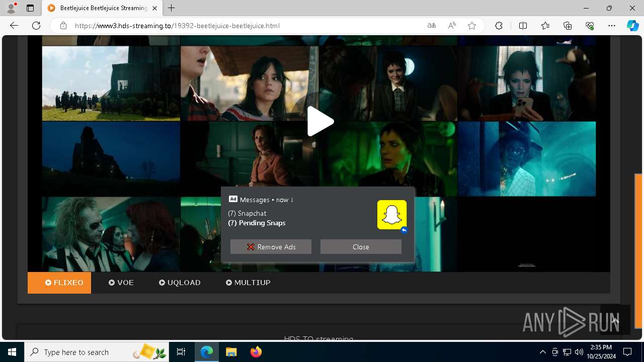Toggle split screen view
This screenshot has width=644, height=362.
click(x=523, y=26)
